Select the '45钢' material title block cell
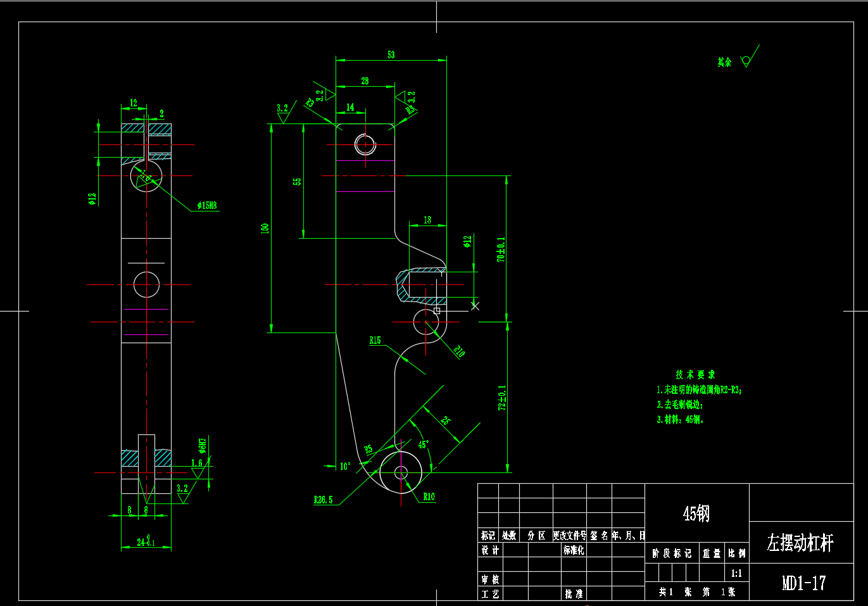The height and width of the screenshot is (606, 868). click(696, 514)
